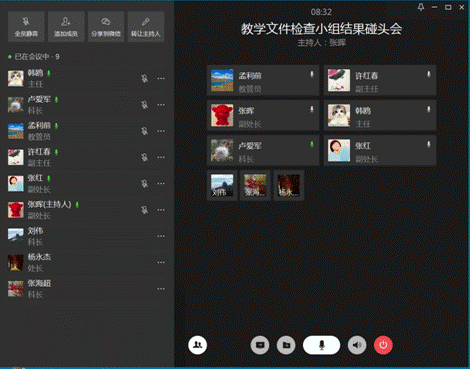Click the green mic icon on 卢爱军's card
This screenshot has height=369, width=470.
click(x=312, y=144)
